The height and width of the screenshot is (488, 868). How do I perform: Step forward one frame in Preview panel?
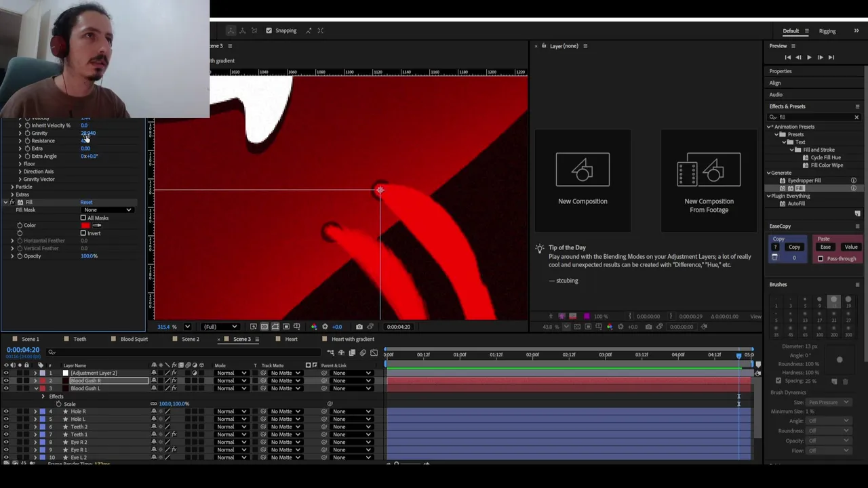820,58
